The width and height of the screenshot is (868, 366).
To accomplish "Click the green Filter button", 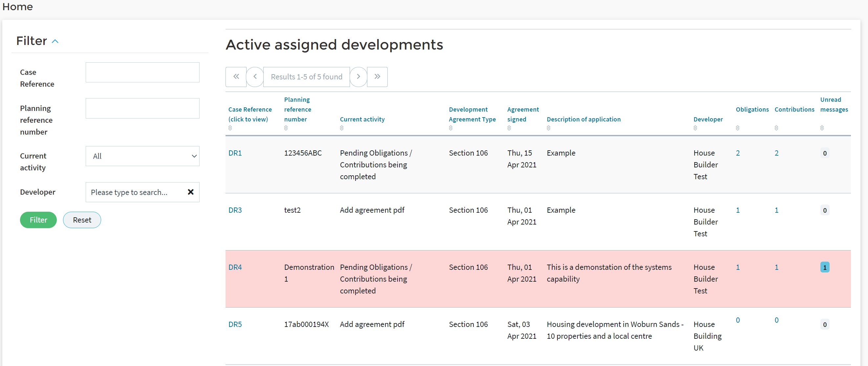I will 38,220.
